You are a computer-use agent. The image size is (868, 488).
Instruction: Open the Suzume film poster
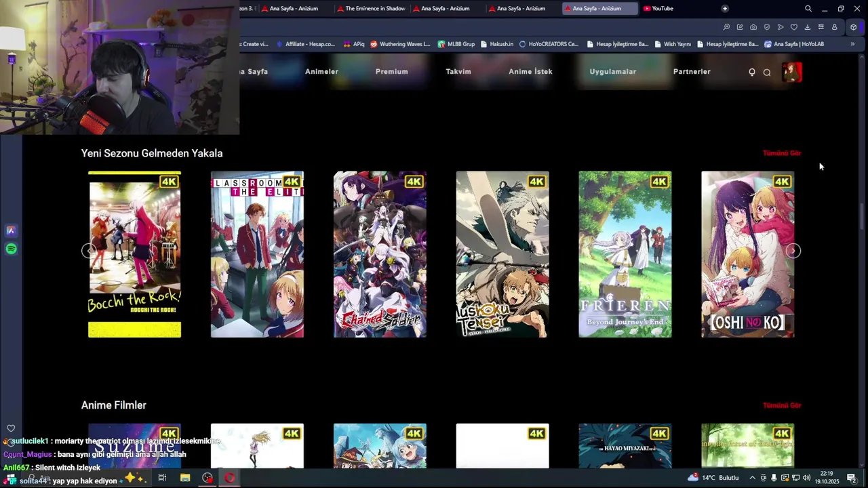(x=134, y=445)
